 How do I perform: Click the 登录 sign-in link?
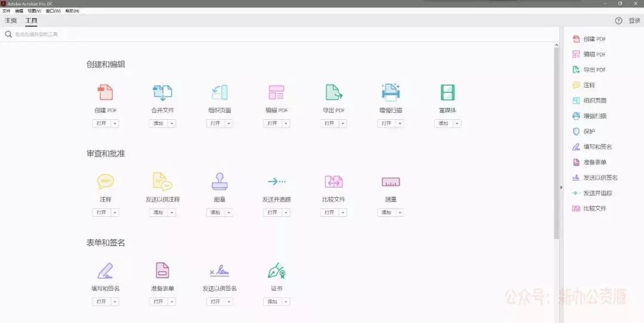634,20
